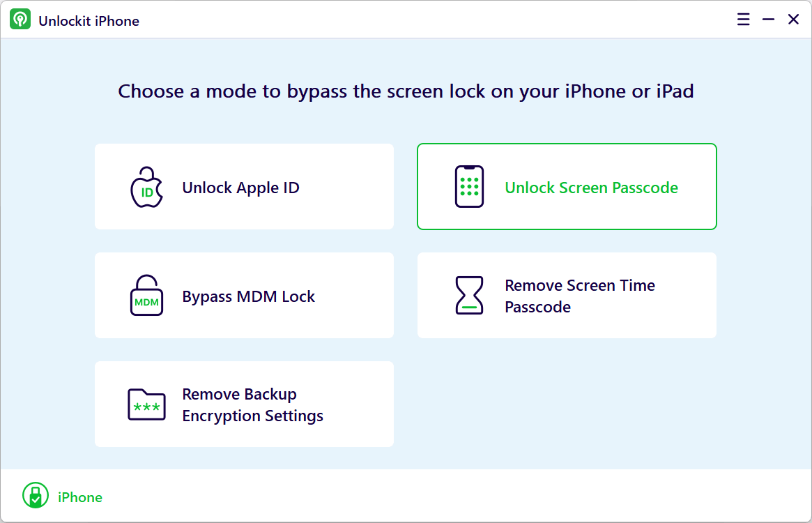812x523 pixels.
Task: Click the iPhone label in the footer
Action: 80,497
